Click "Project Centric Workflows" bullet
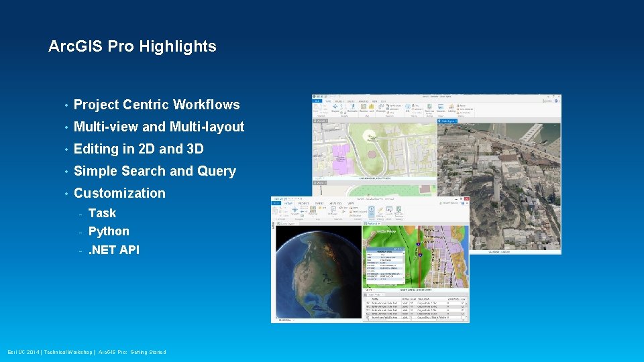This screenshot has height=362, width=644. pos(156,105)
